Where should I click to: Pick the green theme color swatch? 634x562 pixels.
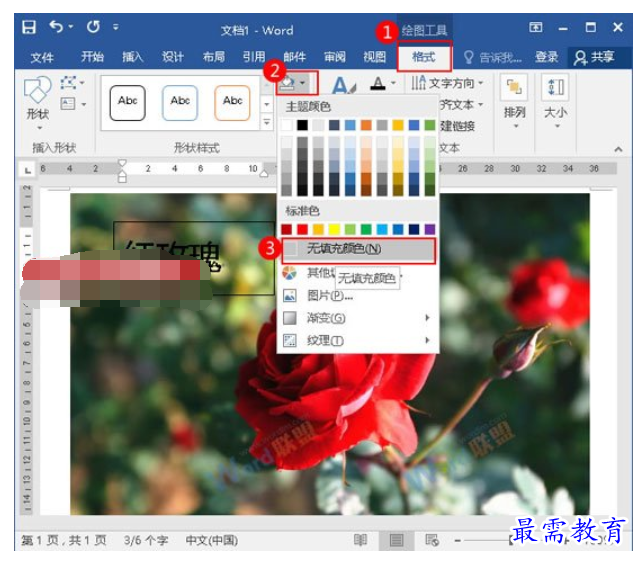(x=430, y=125)
